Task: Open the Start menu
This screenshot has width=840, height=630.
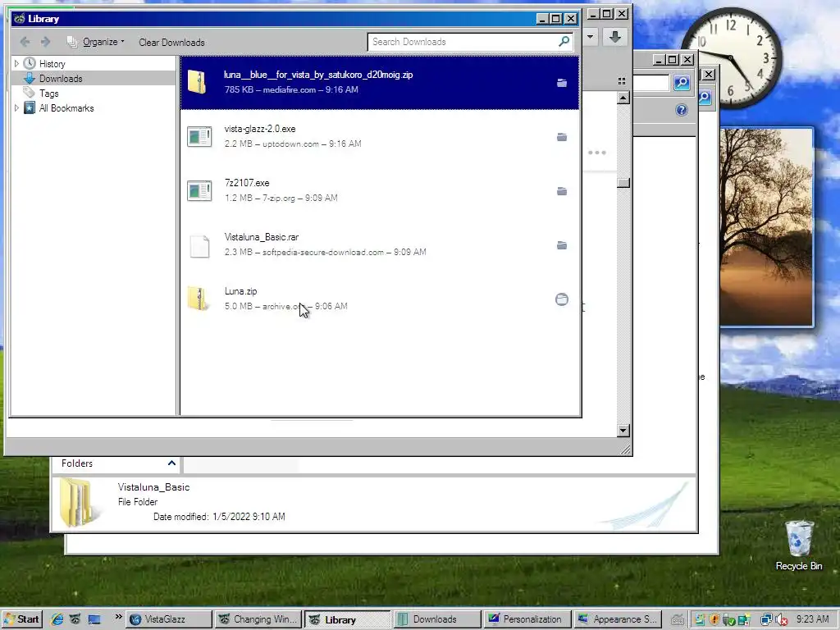Action: (x=21, y=619)
